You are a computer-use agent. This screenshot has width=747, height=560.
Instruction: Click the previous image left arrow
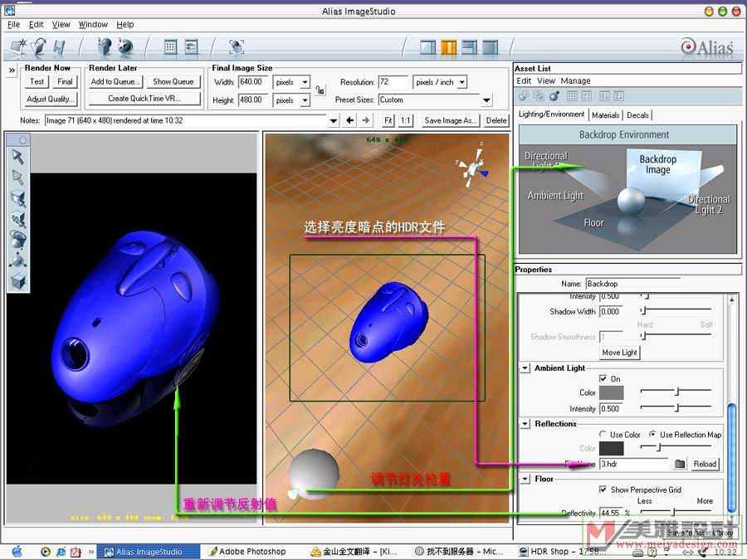coord(349,120)
